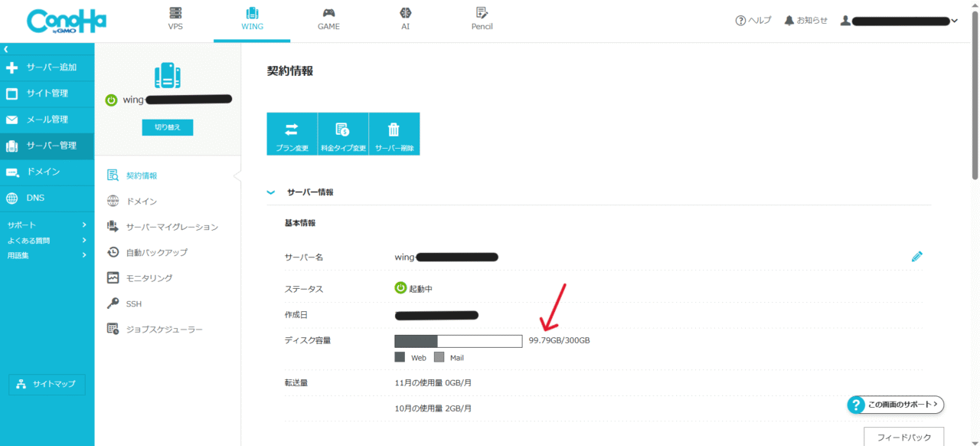Image resolution: width=980 pixels, height=446 pixels.
Task: Collapse the サーバー情報 section
Action: click(270, 192)
